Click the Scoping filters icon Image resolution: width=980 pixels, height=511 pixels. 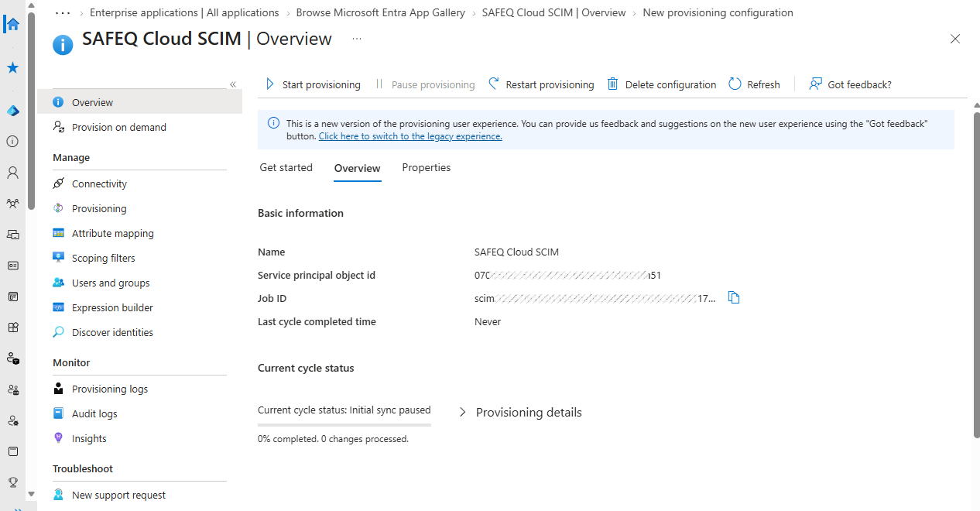click(x=59, y=258)
